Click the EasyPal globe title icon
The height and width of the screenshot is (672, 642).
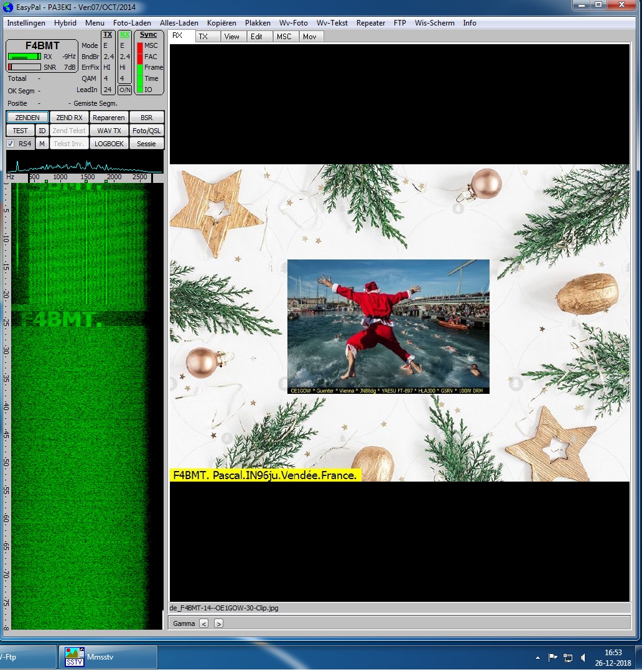(x=8, y=7)
